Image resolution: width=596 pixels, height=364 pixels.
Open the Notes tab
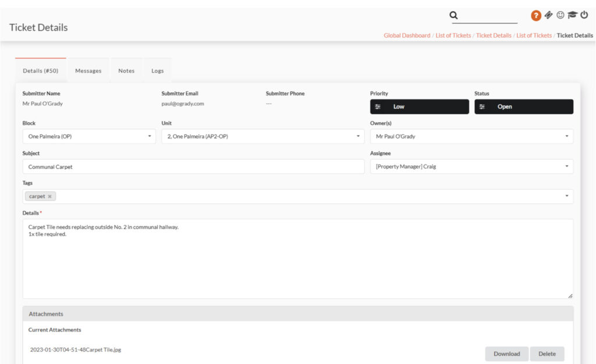click(x=126, y=71)
